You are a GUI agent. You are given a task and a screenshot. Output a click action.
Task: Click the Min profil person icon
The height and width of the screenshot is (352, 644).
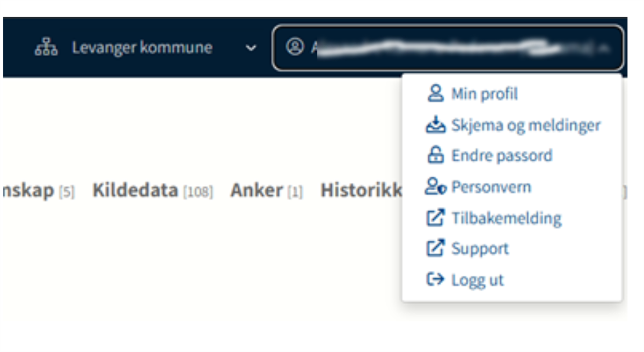click(435, 94)
